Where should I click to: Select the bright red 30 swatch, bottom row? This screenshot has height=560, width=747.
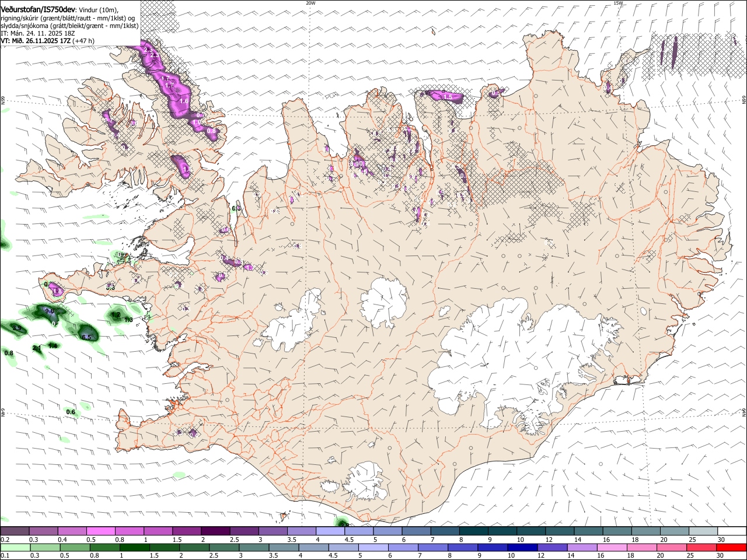tap(731, 547)
